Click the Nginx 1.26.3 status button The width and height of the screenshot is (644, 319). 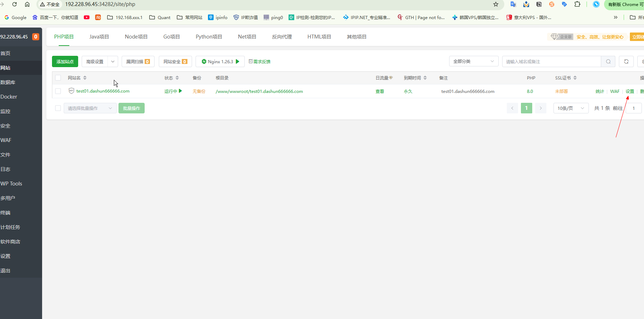[x=220, y=61]
